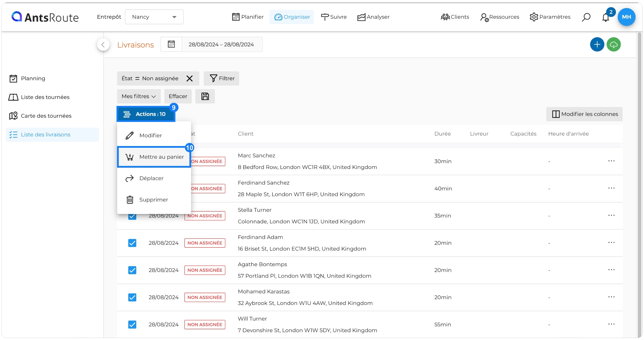Click the Actions : 10 button
Image resolution: width=644 pixels, height=340 pixels.
coord(146,114)
